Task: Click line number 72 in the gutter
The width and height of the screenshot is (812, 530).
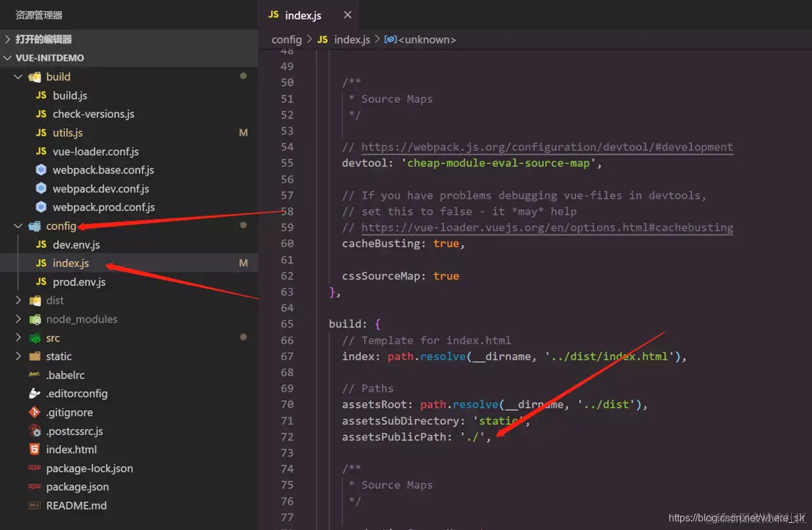Action: coord(287,437)
